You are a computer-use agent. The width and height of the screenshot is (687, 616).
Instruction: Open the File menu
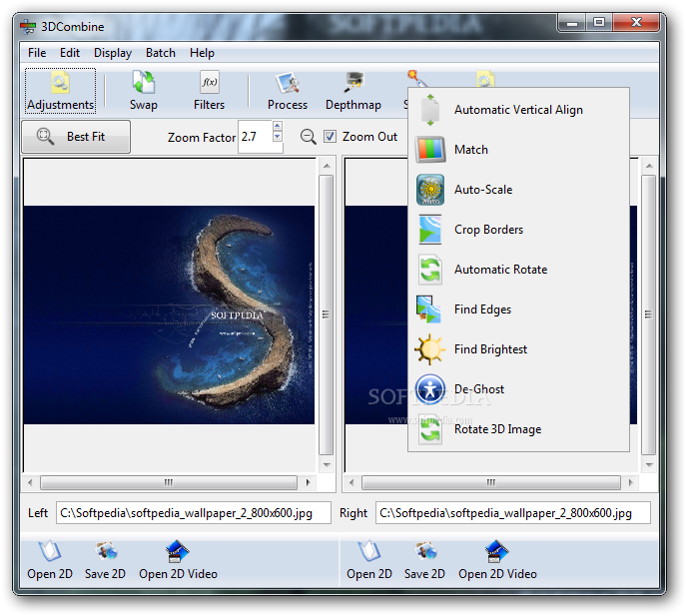(x=37, y=53)
